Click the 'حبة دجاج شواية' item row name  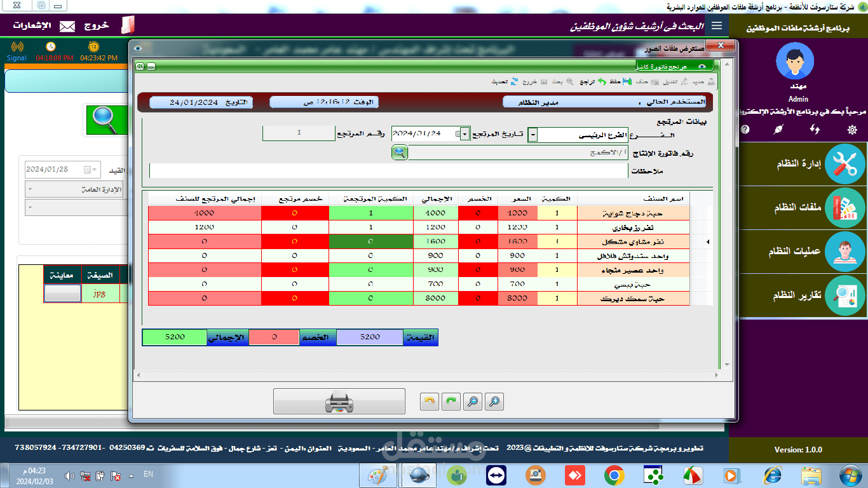coord(634,213)
